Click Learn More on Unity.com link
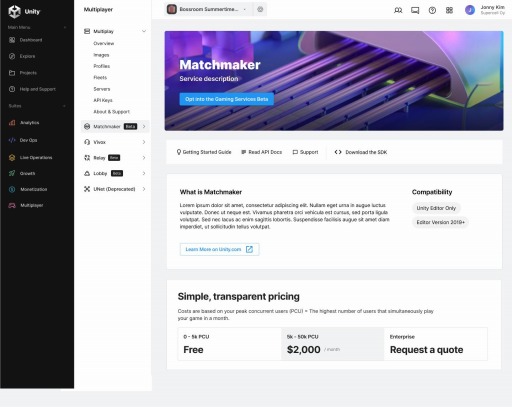This screenshot has height=407, width=512. click(x=220, y=249)
